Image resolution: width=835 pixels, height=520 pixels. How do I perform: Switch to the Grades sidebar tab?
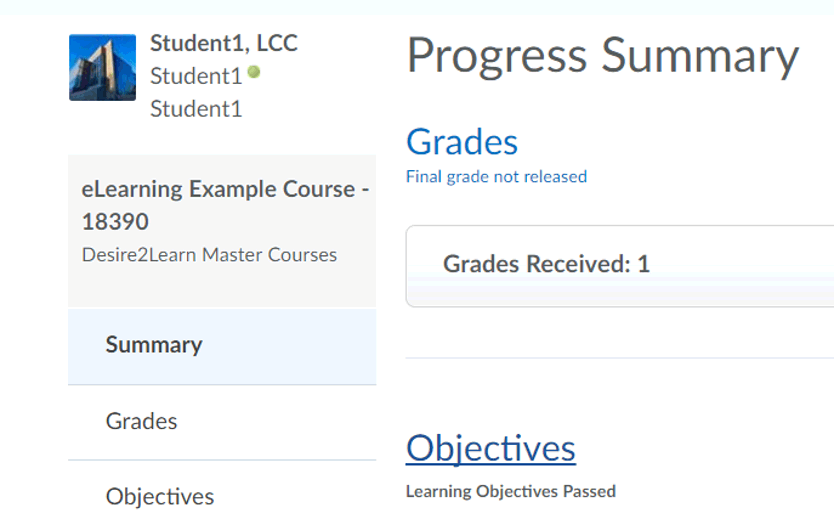[142, 421]
